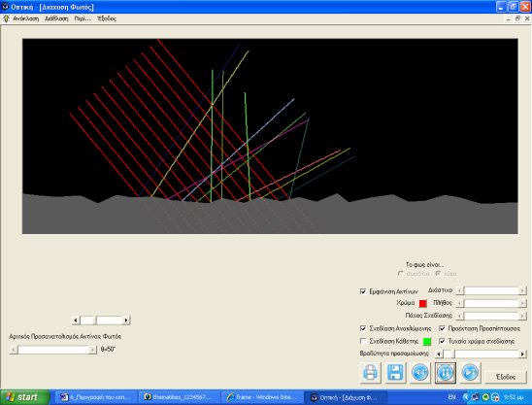This screenshot has width=532, height=405.
Task: Toggle the Εμφάνιση Ακτίνων checkbox
Action: coord(363,291)
